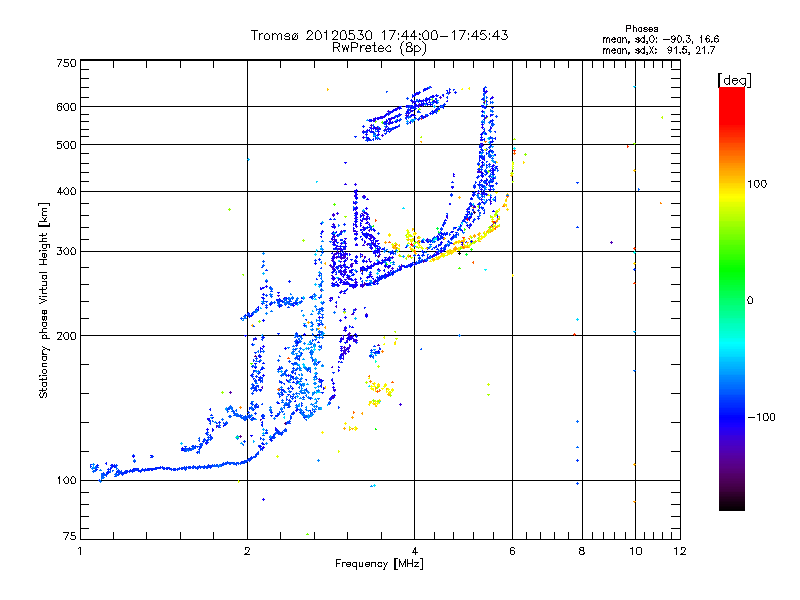Click the x-axis tick label '4'
The image size is (800, 600).
414,551
